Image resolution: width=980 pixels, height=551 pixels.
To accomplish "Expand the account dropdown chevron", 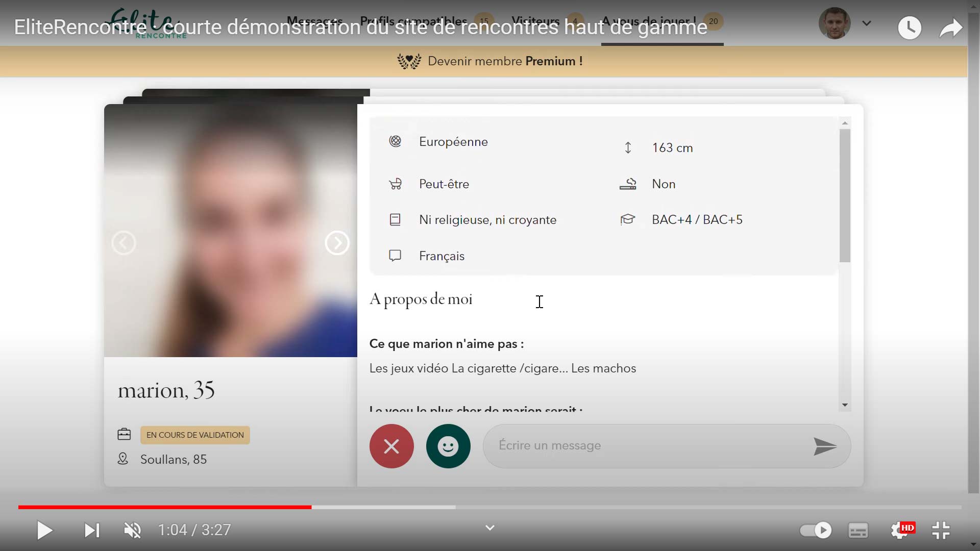I will point(867,23).
